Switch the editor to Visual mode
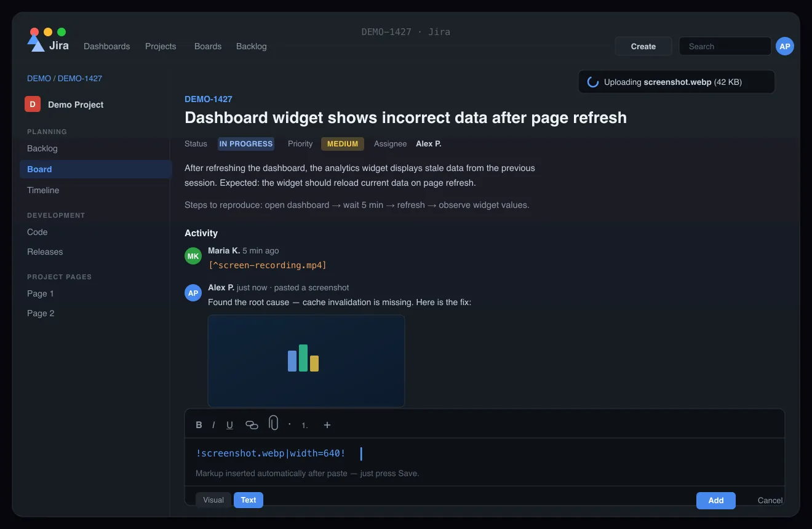 tap(213, 500)
